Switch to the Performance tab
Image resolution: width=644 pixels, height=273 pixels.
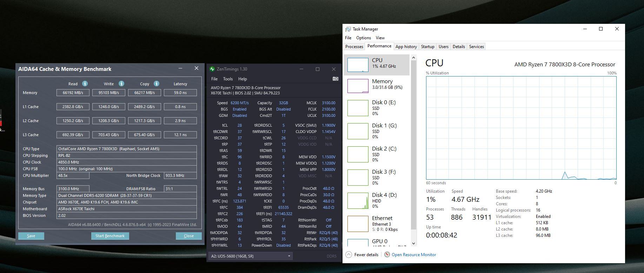[379, 46]
